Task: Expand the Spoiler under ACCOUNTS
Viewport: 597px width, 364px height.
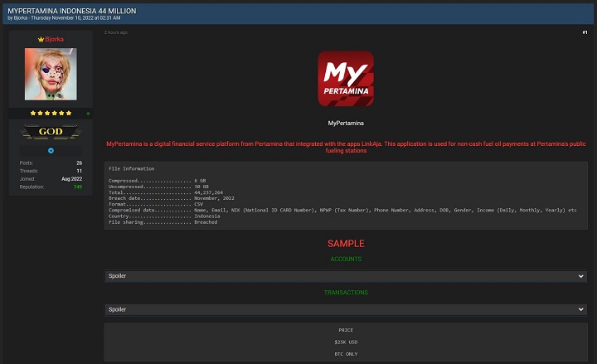Action: coord(346,276)
